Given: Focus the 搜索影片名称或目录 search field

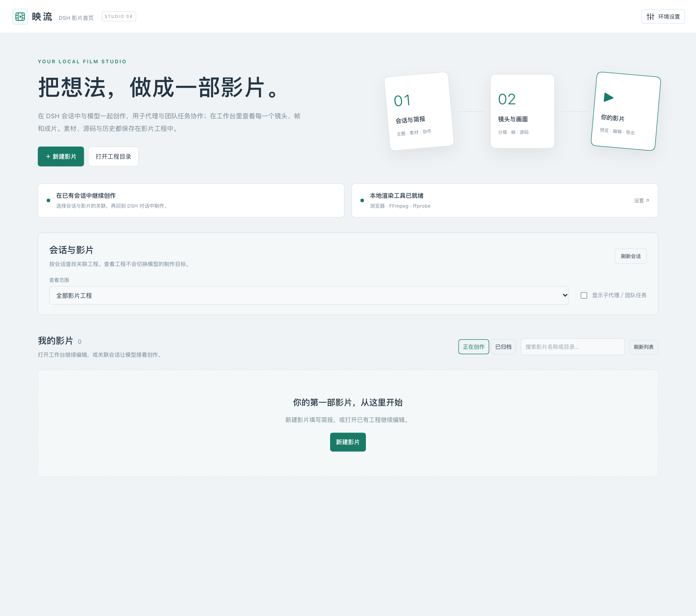Looking at the screenshot, I should (x=573, y=347).
